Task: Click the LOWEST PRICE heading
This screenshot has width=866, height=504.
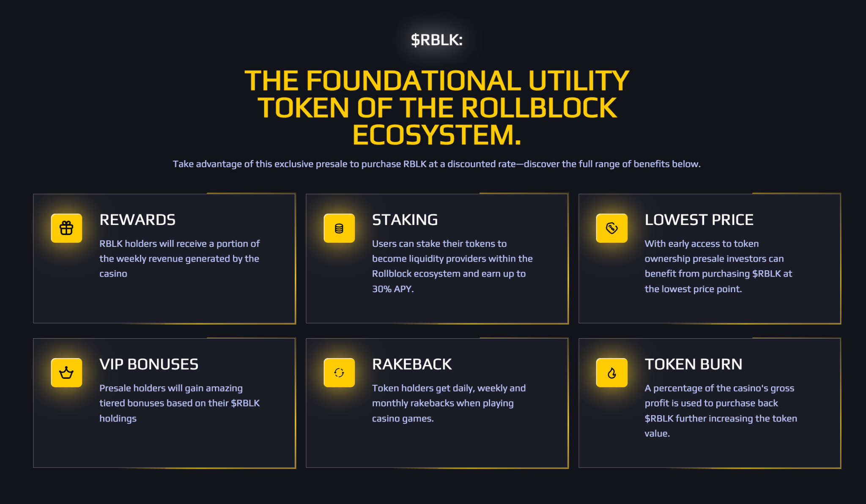Action: (699, 220)
